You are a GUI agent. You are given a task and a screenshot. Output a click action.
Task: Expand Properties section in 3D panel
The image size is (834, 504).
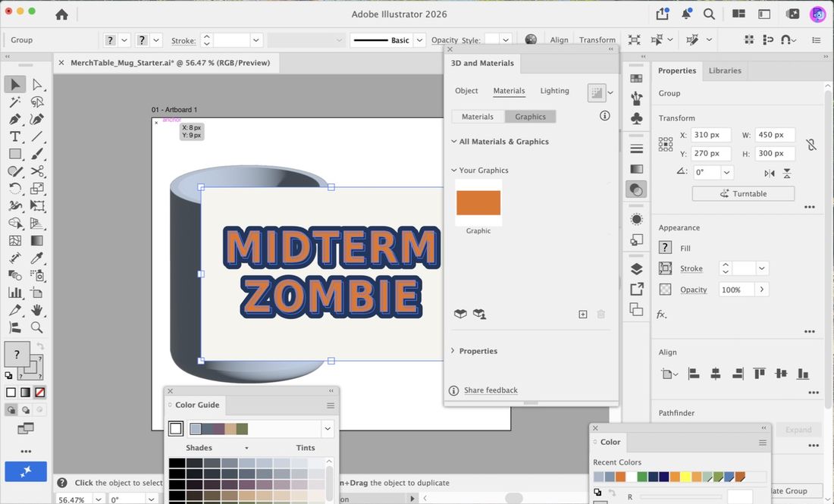[x=453, y=351]
